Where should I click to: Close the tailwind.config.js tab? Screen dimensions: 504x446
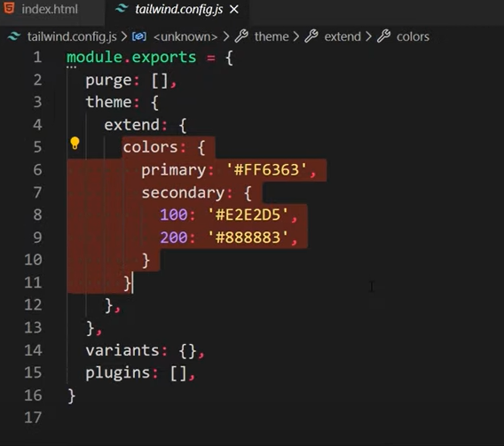click(x=234, y=10)
